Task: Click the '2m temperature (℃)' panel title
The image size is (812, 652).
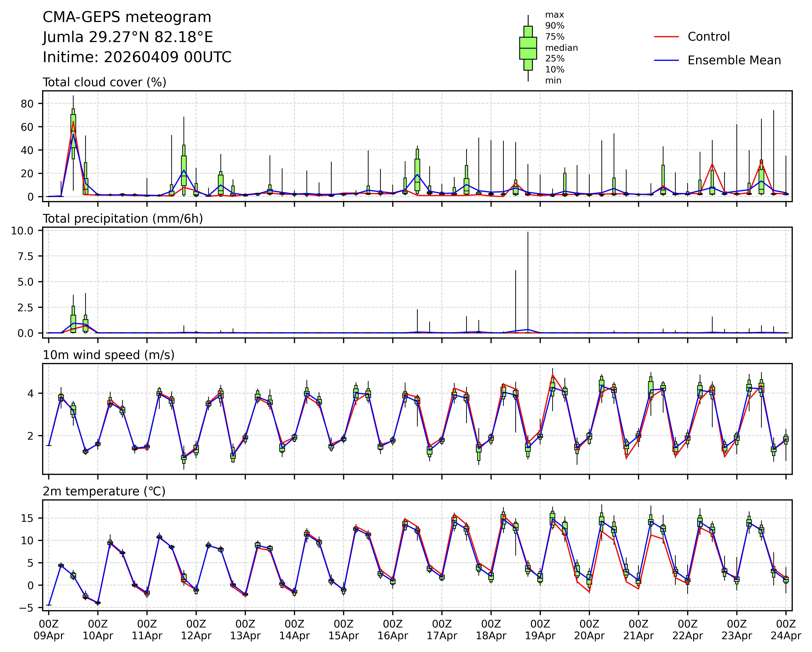Action: [104, 491]
